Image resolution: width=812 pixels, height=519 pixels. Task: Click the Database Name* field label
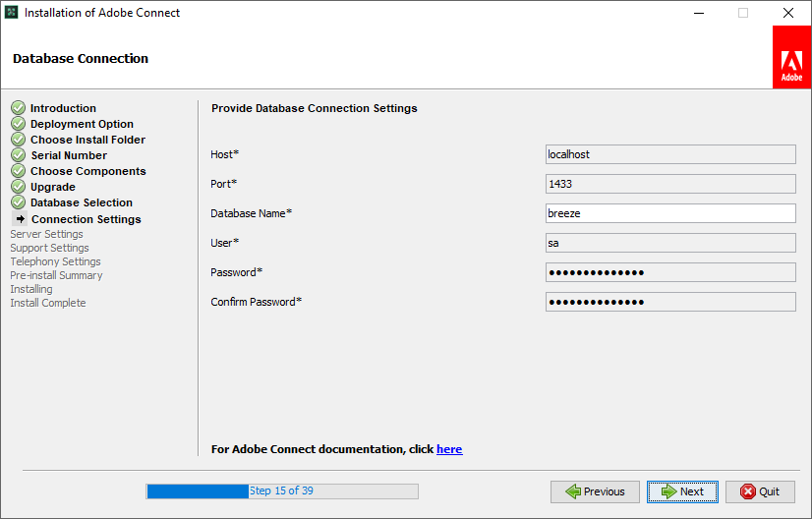click(251, 213)
